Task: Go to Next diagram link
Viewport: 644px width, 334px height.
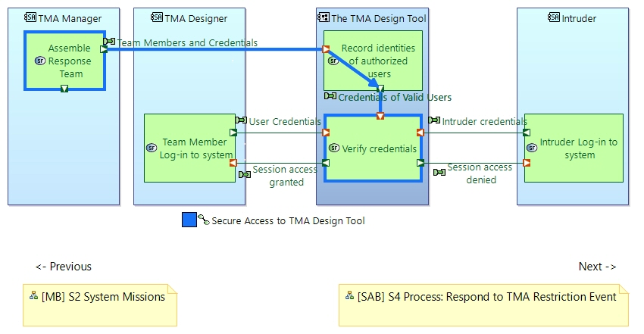Action: click(598, 267)
